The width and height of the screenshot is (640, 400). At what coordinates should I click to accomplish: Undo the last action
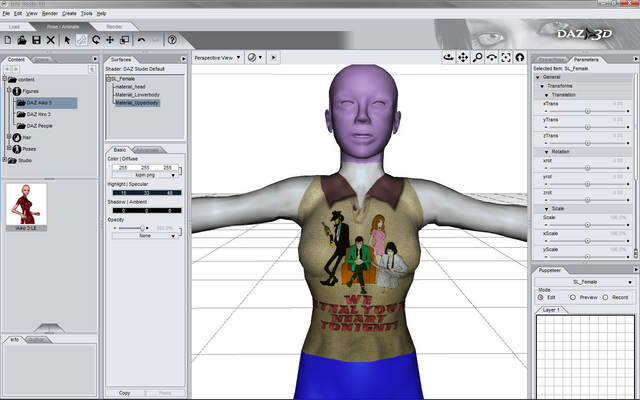[141, 40]
